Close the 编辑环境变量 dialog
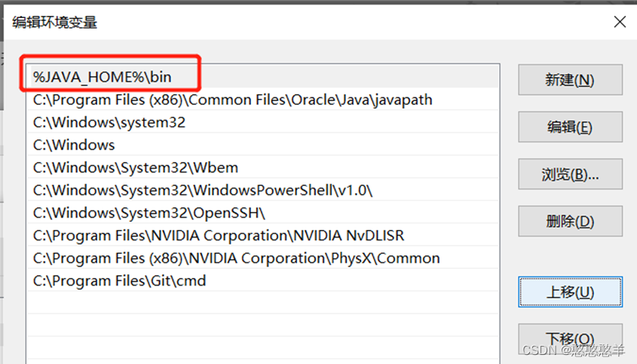The image size is (637, 364). (620, 22)
